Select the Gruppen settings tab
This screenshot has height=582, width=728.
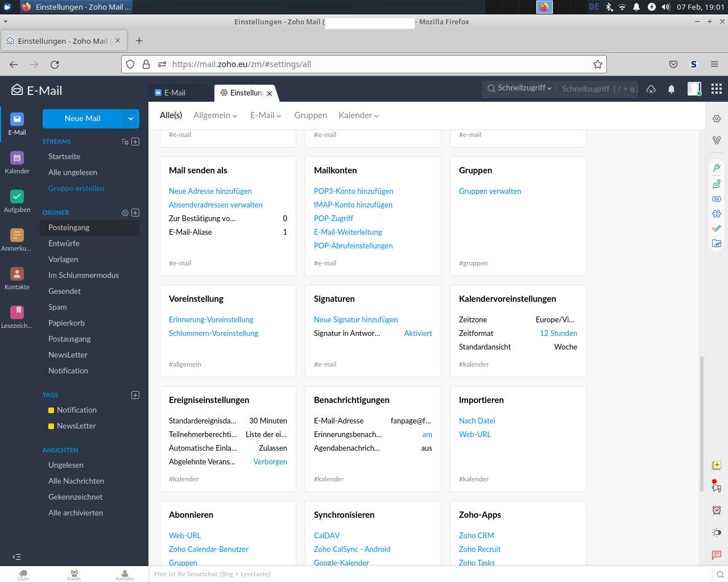[x=311, y=115]
